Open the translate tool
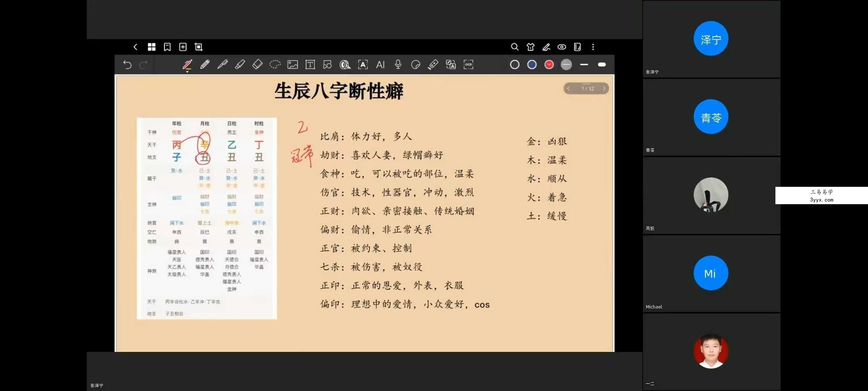868x391 pixels. (x=451, y=65)
